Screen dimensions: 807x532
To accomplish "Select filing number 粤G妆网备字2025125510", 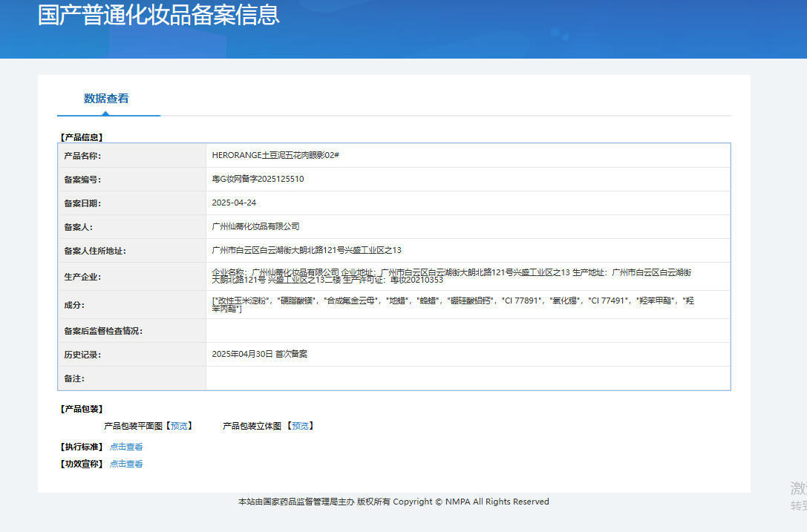I will [x=258, y=179].
